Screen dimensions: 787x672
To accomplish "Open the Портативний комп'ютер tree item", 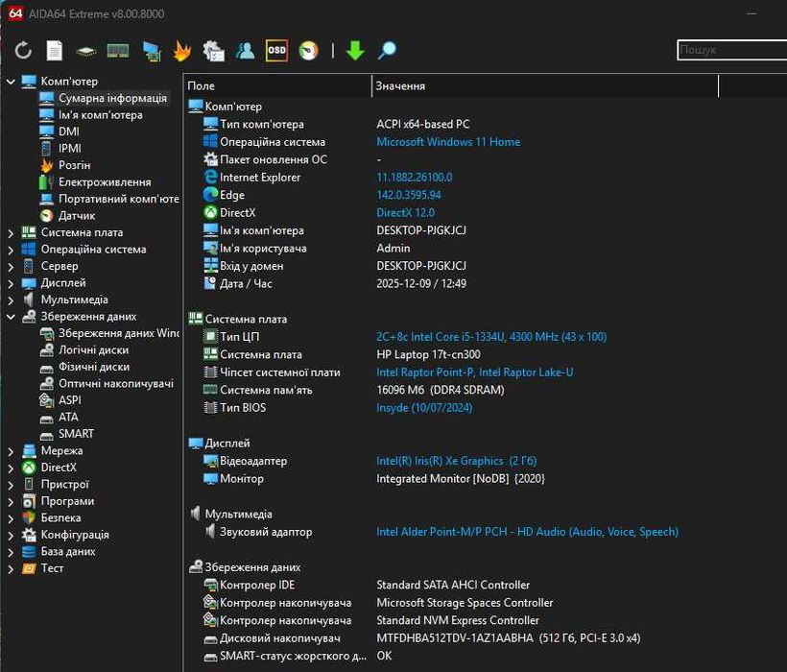I will point(118,199).
